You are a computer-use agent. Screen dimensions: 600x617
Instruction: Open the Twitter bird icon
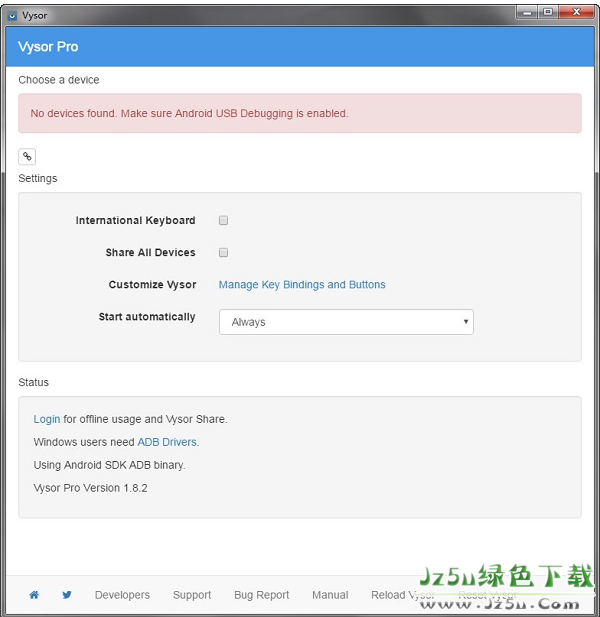click(67, 595)
